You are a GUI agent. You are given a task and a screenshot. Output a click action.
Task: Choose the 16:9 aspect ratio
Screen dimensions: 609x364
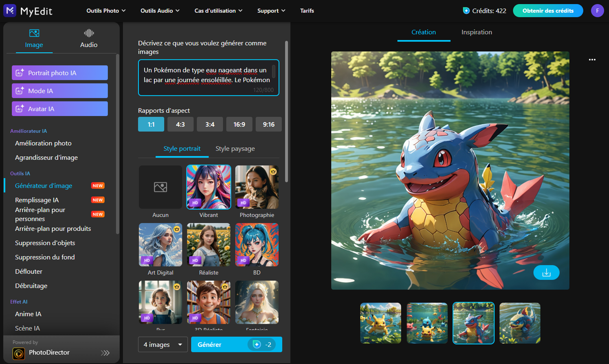click(239, 124)
